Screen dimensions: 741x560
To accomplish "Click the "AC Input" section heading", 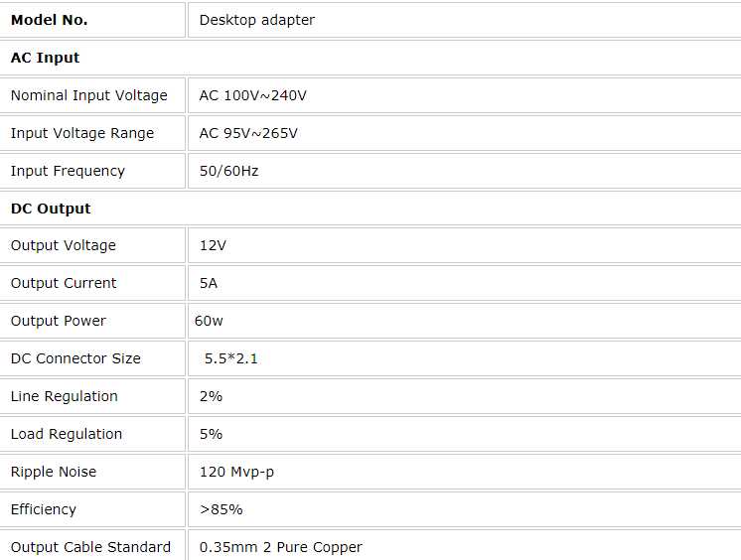I will [46, 58].
